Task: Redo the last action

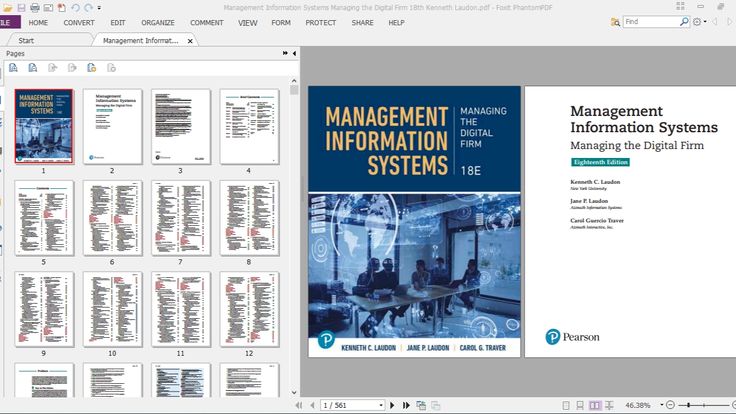Action: coord(88,8)
